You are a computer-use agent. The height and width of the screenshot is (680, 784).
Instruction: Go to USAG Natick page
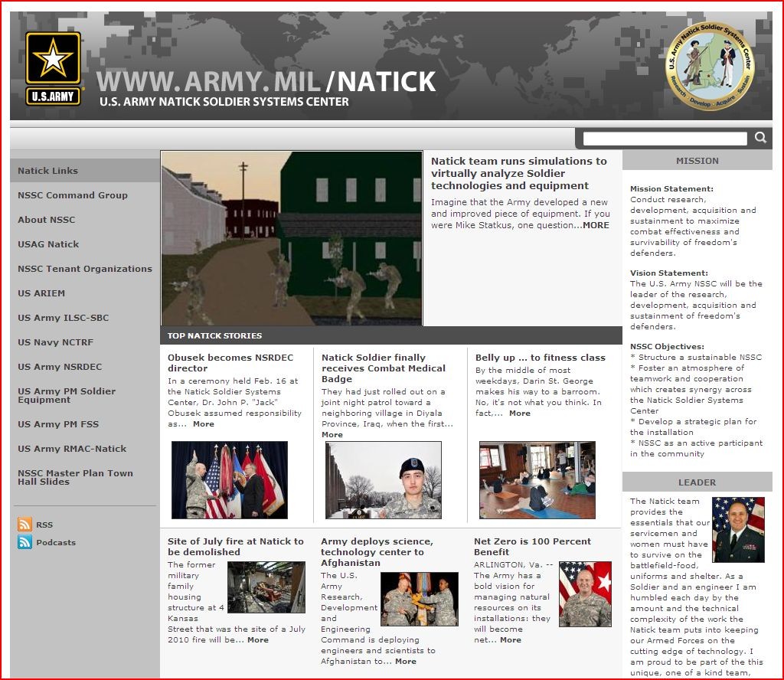tap(48, 244)
